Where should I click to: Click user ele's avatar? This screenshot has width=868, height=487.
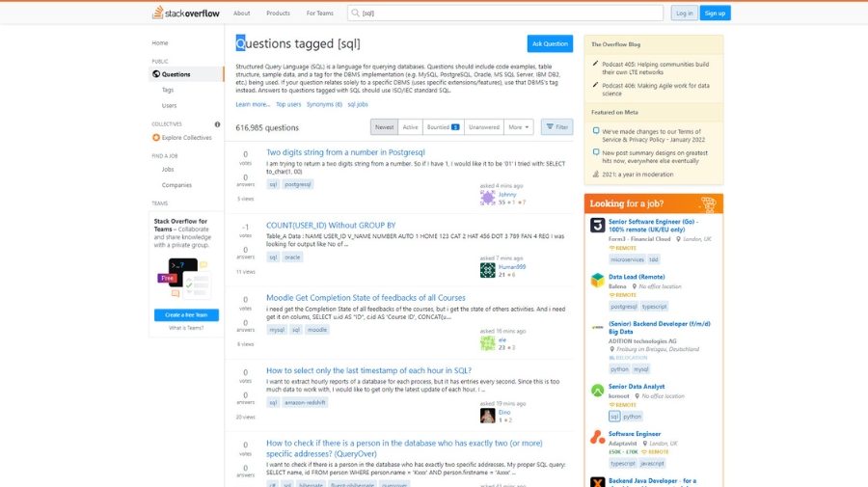tap(488, 343)
